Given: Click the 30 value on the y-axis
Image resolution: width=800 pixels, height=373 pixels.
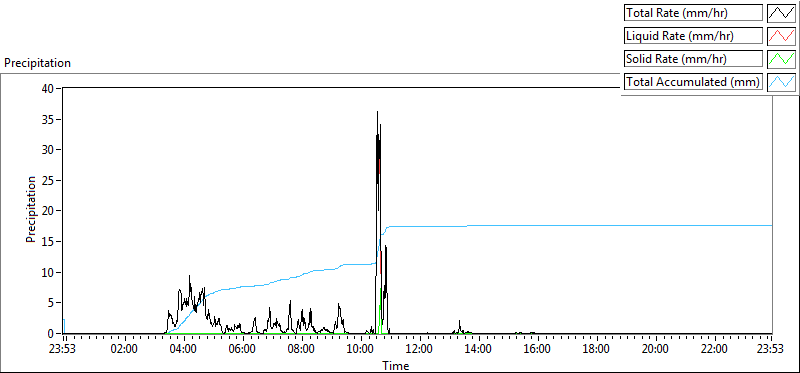Looking at the screenshot, I should (49, 150).
